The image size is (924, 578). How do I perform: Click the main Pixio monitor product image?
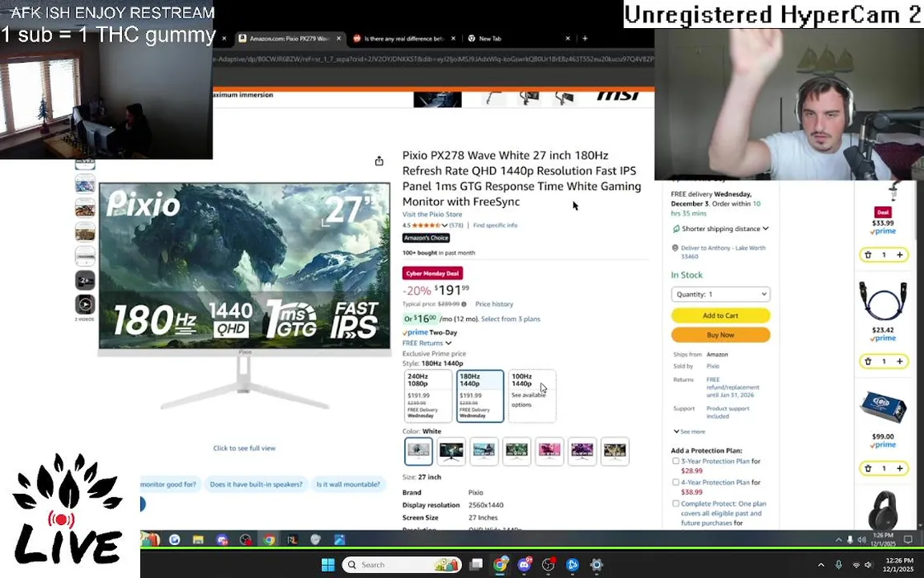coord(245,296)
